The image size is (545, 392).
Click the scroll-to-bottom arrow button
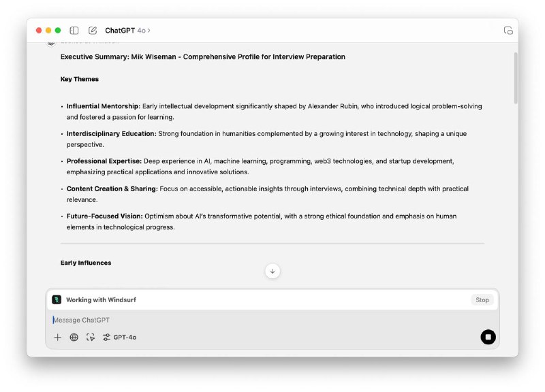click(x=272, y=271)
